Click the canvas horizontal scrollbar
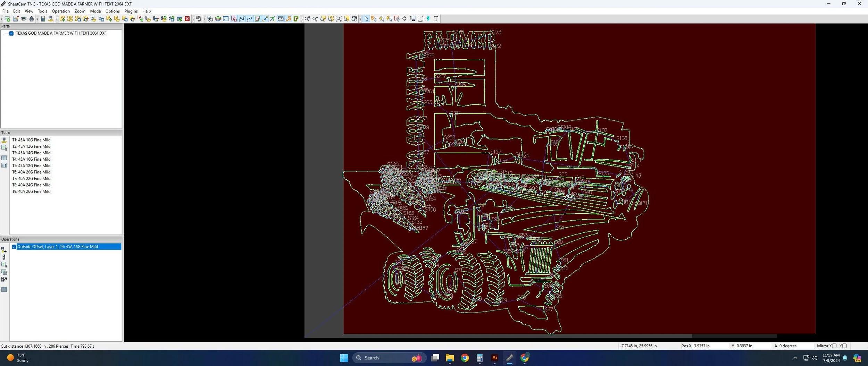 (x=541, y=336)
